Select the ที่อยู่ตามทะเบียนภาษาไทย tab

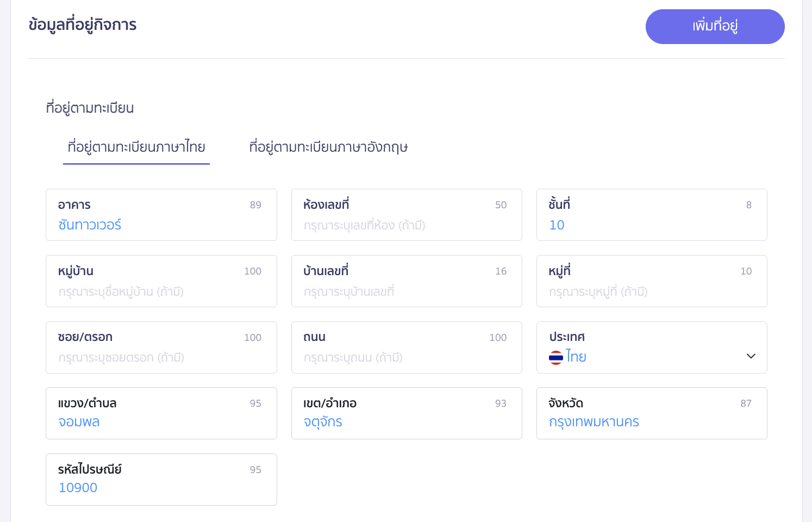click(x=136, y=147)
